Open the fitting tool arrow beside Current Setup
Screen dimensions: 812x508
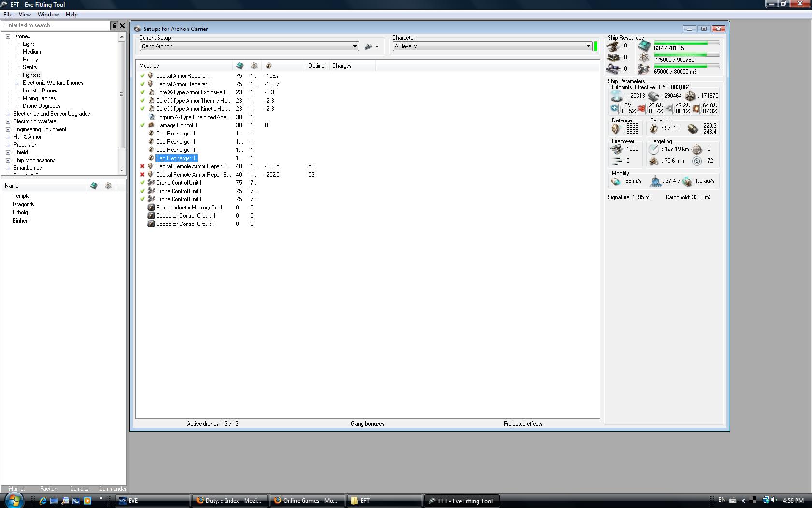(377, 47)
